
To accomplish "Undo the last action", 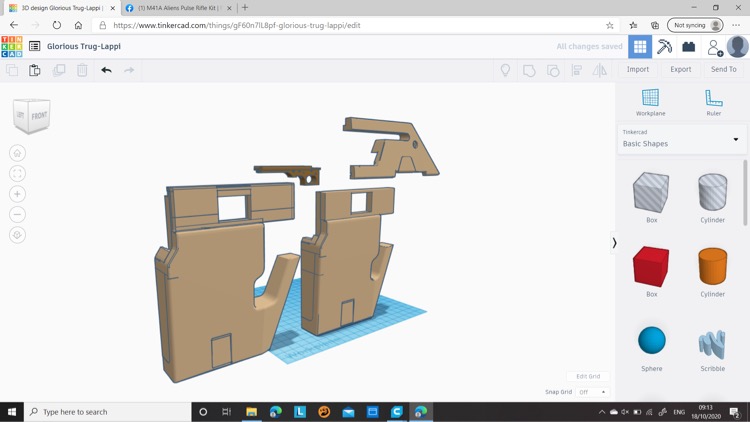I will [106, 70].
